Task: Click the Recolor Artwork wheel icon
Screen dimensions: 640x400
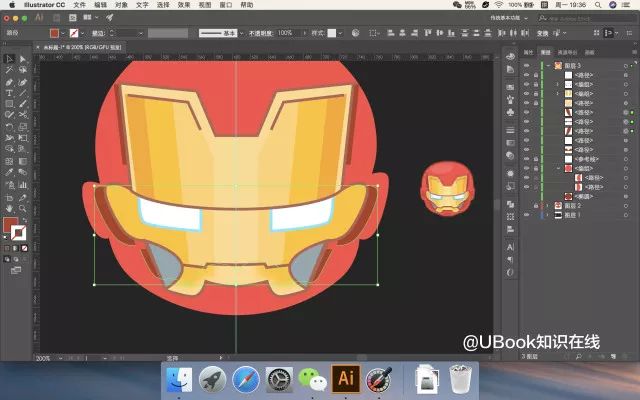Action: tap(355, 33)
